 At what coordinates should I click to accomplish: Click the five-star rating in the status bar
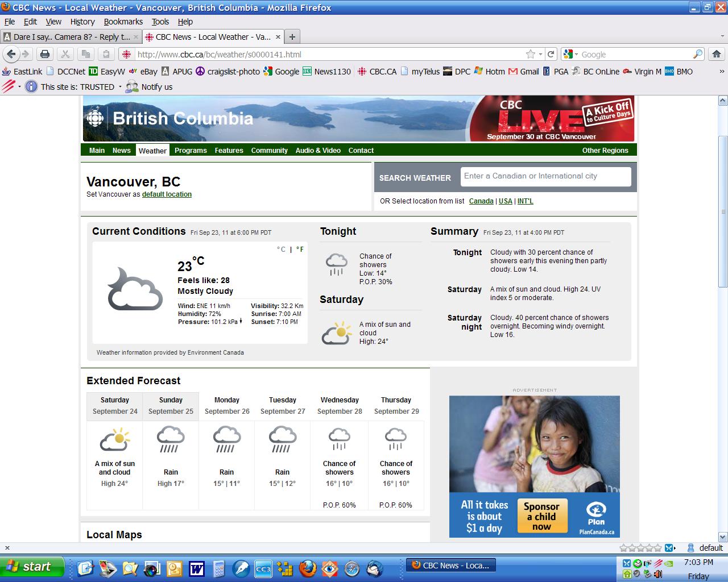coord(641,548)
